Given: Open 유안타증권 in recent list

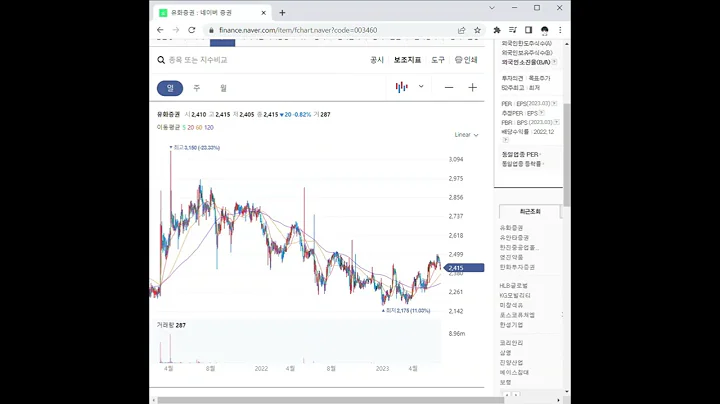Looking at the screenshot, I should [514, 238].
